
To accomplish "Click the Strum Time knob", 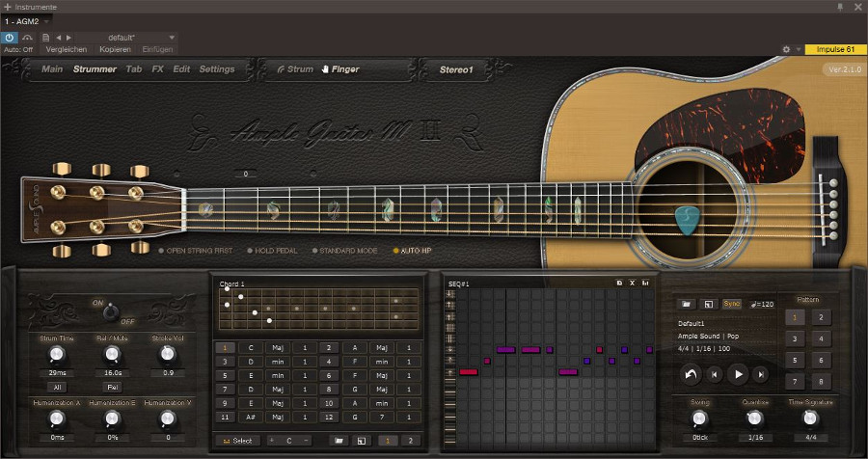I will click(x=56, y=354).
